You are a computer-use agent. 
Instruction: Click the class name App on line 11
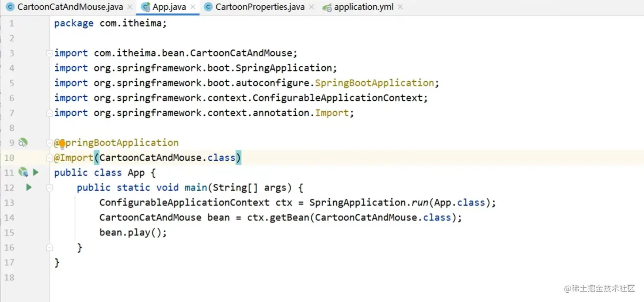136,173
